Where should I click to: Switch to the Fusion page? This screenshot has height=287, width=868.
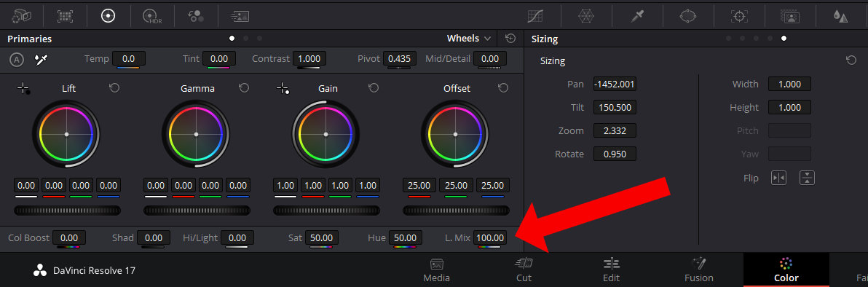(698, 270)
